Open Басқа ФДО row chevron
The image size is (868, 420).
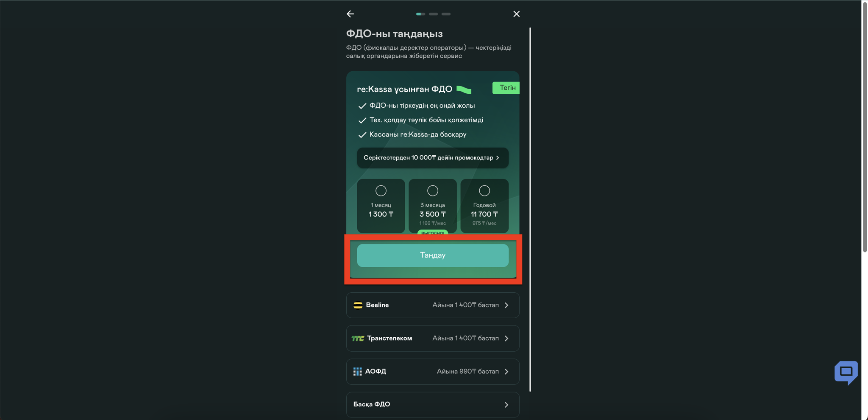506,405
